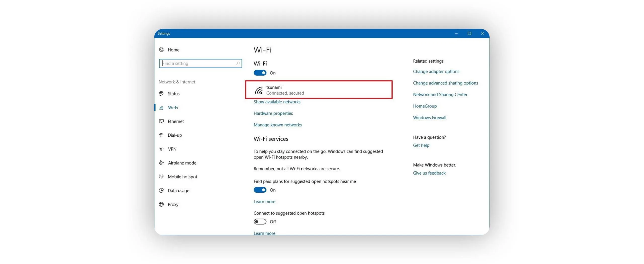Focus the Find a setting search box
644x264 pixels.
click(199, 64)
